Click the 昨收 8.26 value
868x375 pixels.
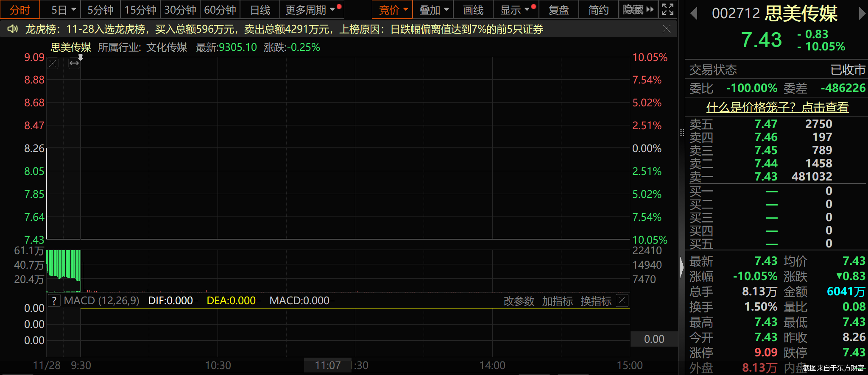(x=854, y=337)
